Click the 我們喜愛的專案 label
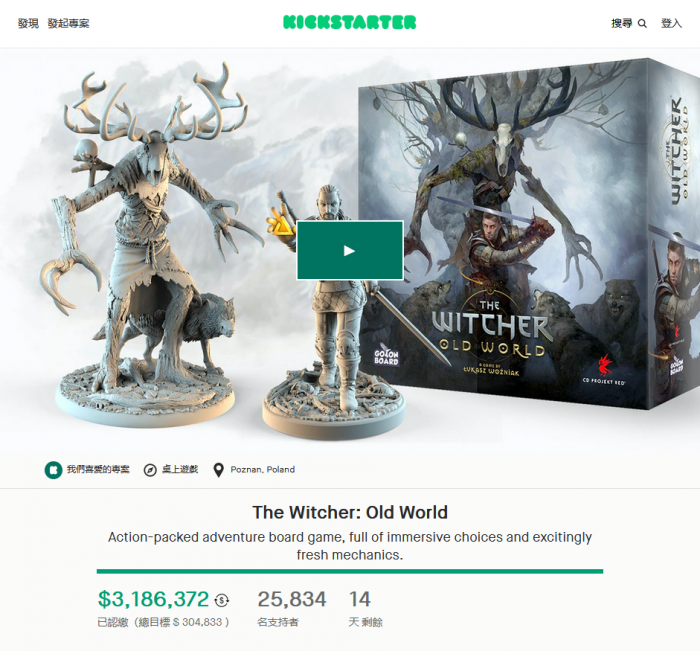The height and width of the screenshot is (651, 700). point(98,469)
